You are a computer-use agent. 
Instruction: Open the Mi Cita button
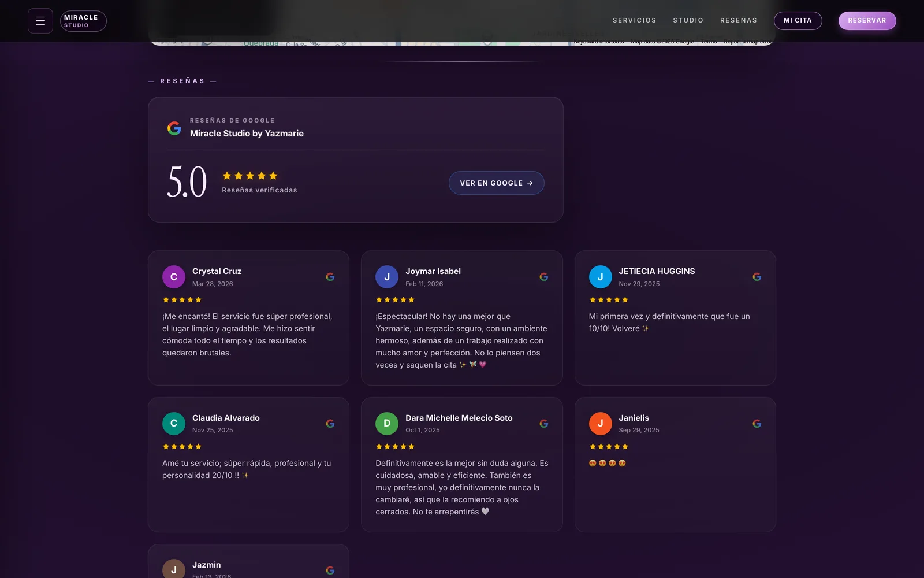tap(798, 20)
